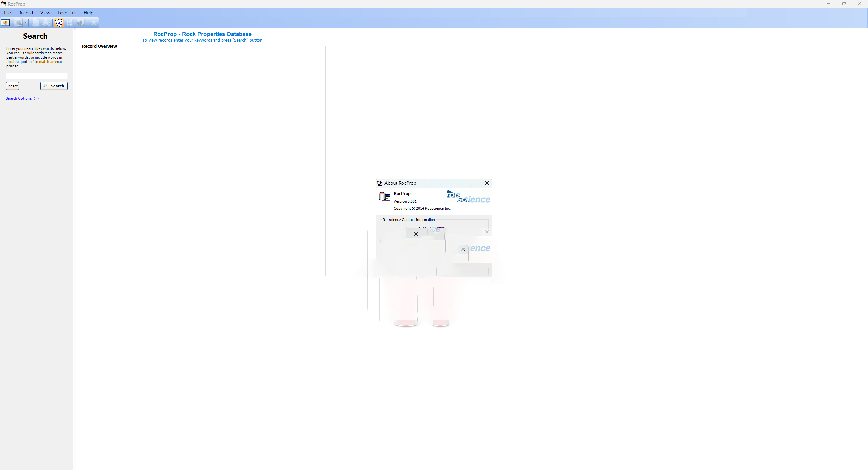Image resolution: width=868 pixels, height=470 pixels.
Task: Click the favorites star toolbar icon
Action: point(94,23)
